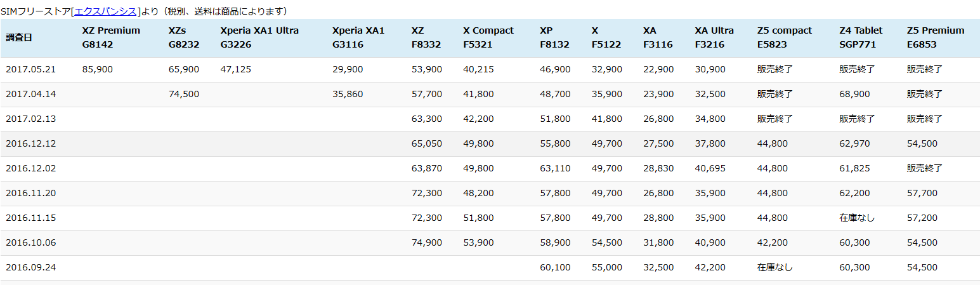Click the 調査日 column header
The image size is (980, 285).
point(18,37)
